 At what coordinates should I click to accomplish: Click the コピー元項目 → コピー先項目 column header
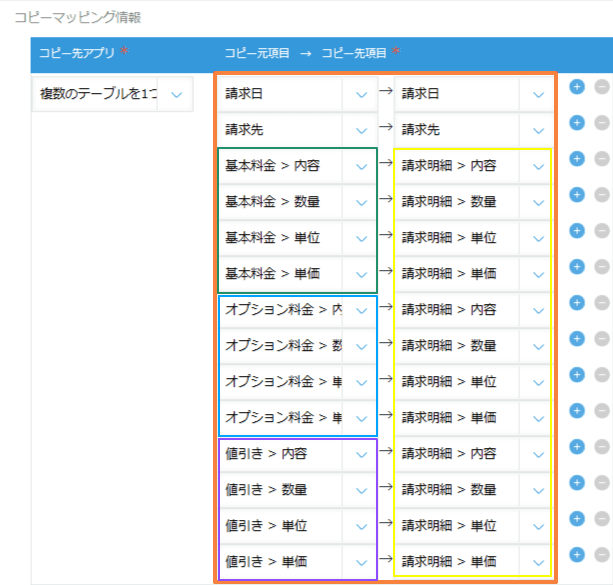pos(312,52)
